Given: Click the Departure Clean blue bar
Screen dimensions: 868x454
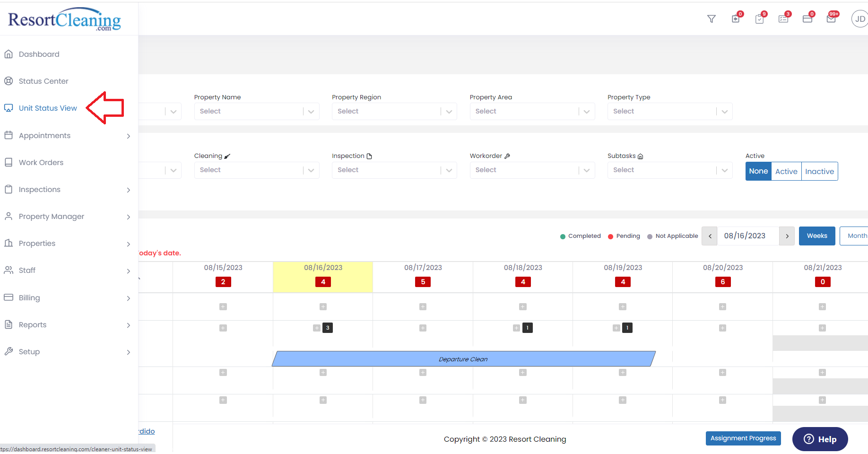Looking at the screenshot, I should click(463, 359).
